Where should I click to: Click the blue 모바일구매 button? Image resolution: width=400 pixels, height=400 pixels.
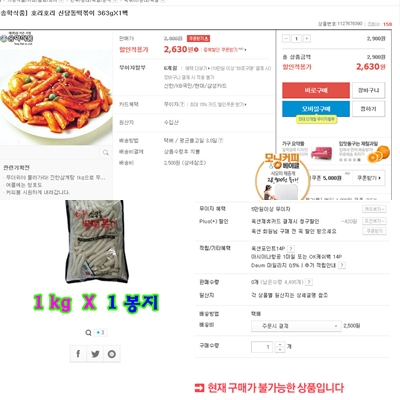pyautogui.click(x=316, y=109)
